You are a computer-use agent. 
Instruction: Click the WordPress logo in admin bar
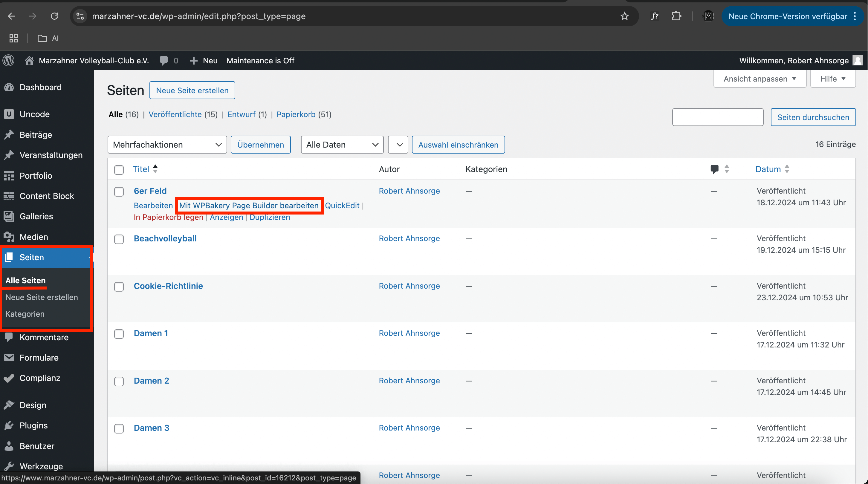9,61
